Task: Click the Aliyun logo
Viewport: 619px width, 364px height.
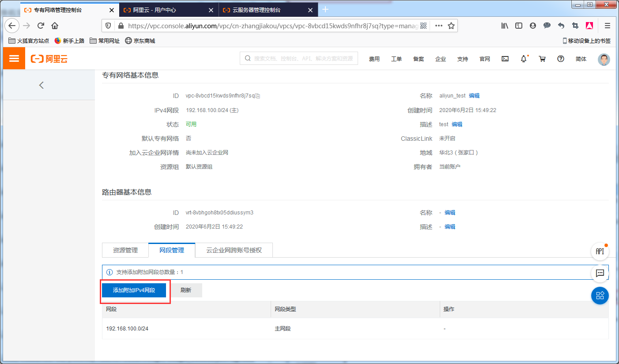Action: 49,58
